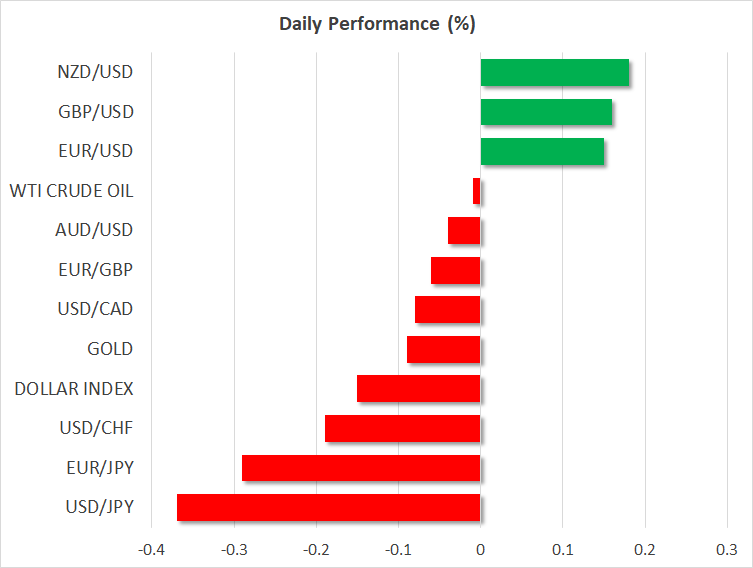Select the WTI CRUDE OIL label text

coord(70,191)
